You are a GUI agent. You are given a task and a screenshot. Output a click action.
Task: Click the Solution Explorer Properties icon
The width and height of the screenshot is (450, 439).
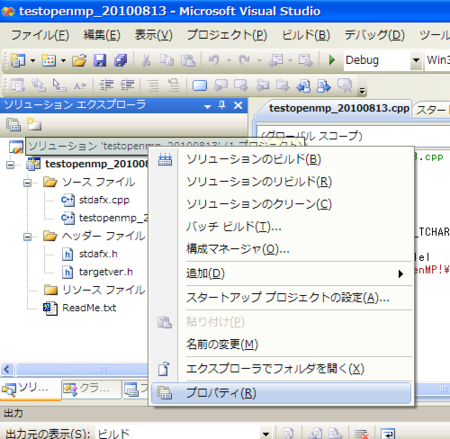tap(13, 125)
